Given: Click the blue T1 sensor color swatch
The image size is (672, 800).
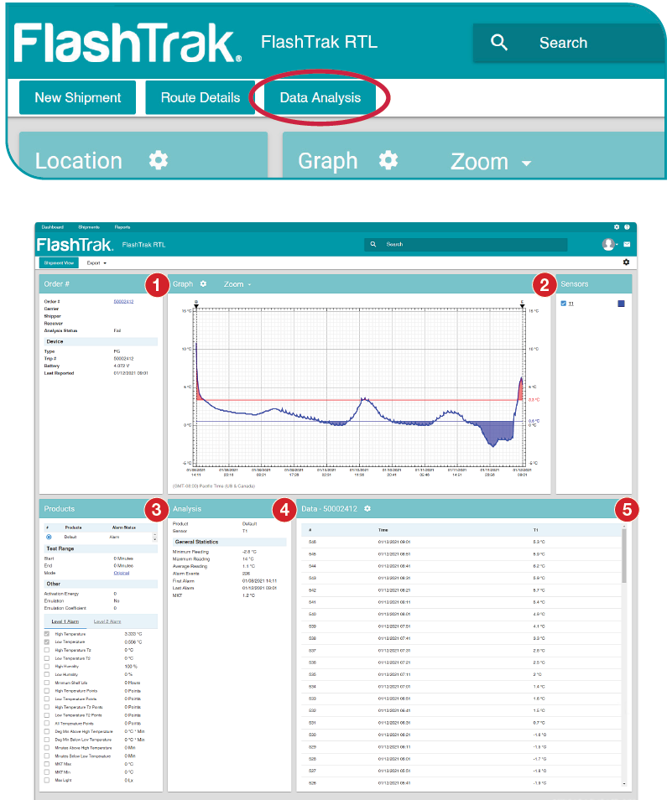Looking at the screenshot, I should [621, 304].
